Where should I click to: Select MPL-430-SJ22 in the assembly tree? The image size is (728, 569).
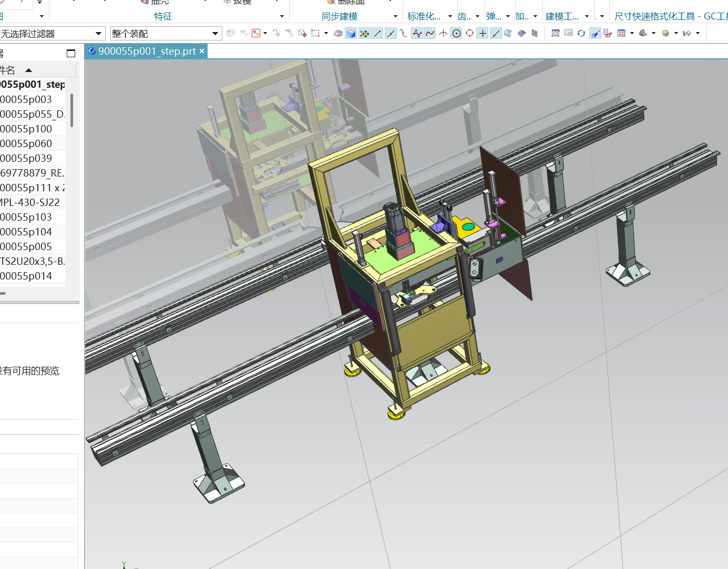pos(30,202)
